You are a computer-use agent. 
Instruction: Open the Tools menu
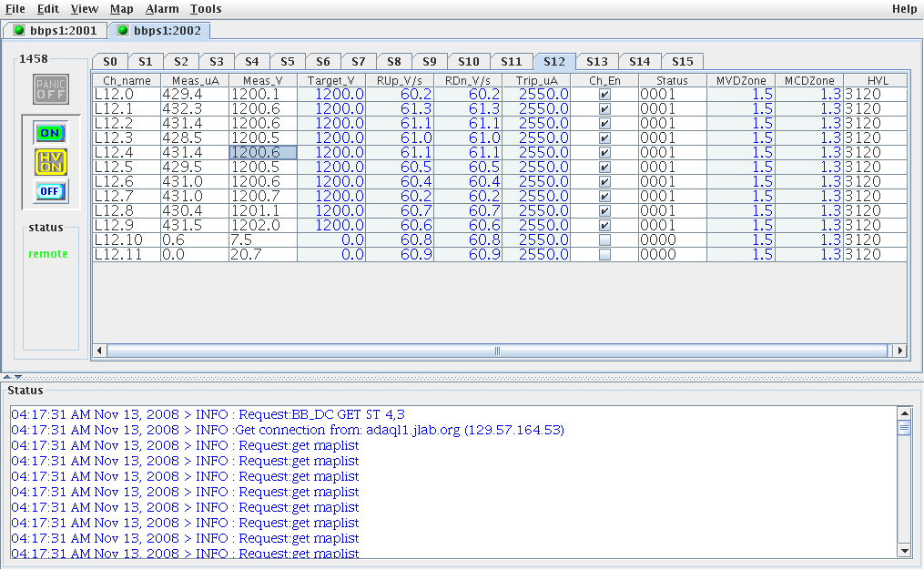[206, 9]
